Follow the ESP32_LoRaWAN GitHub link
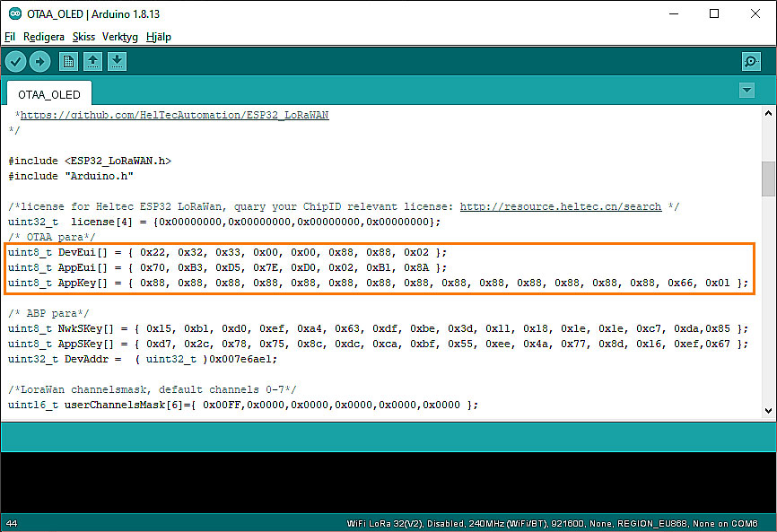Viewport: 777px width, 532px height. click(x=174, y=115)
